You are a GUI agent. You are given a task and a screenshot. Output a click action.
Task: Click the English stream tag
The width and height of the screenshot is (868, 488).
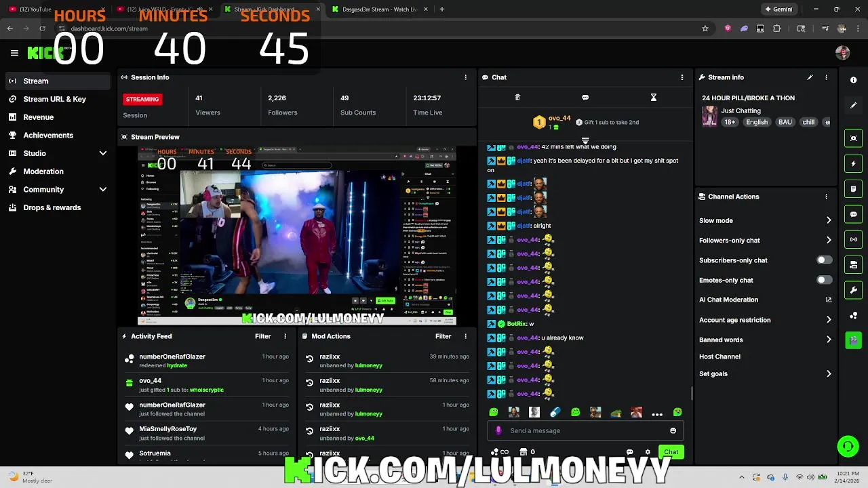[x=757, y=122]
